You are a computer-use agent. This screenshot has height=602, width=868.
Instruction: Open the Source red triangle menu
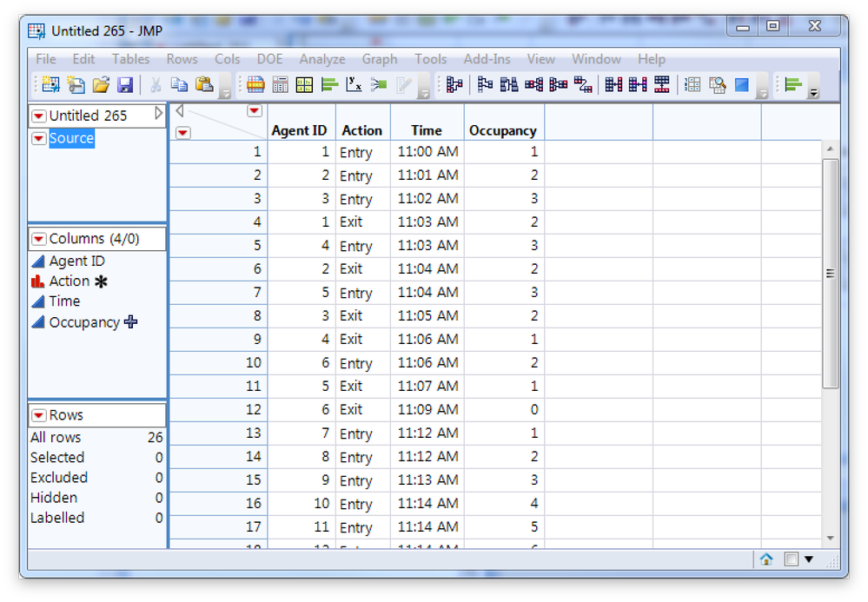coord(39,138)
